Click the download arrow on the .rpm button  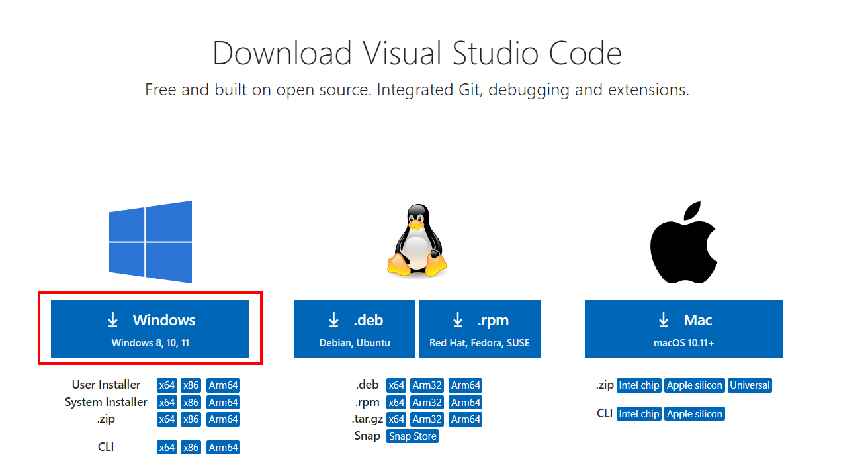click(x=458, y=320)
